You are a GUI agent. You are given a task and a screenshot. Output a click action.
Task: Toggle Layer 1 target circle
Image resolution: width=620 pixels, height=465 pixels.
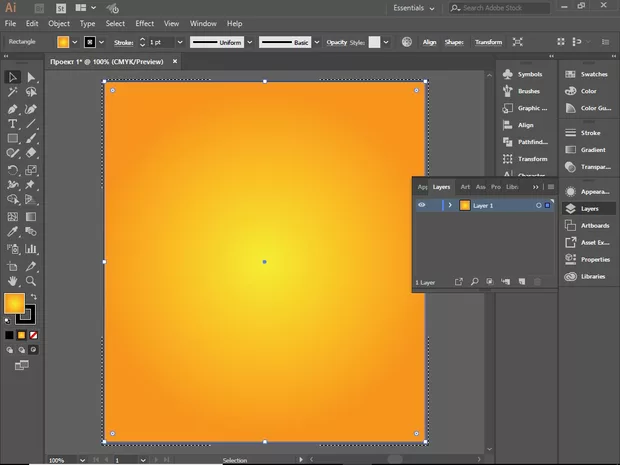pos(538,205)
